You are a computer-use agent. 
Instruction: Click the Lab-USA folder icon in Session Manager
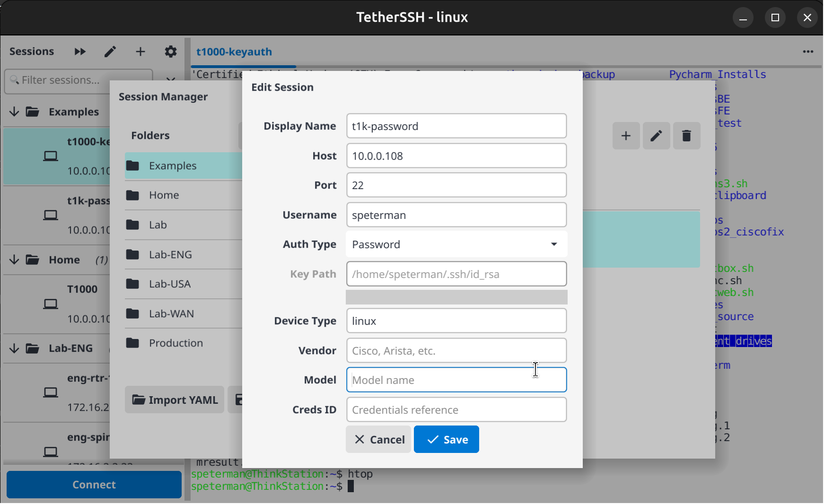(133, 284)
